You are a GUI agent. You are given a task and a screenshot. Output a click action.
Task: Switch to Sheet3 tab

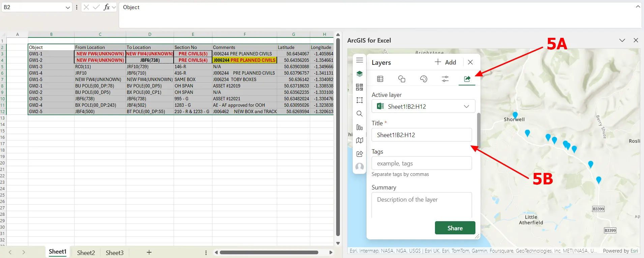click(115, 253)
